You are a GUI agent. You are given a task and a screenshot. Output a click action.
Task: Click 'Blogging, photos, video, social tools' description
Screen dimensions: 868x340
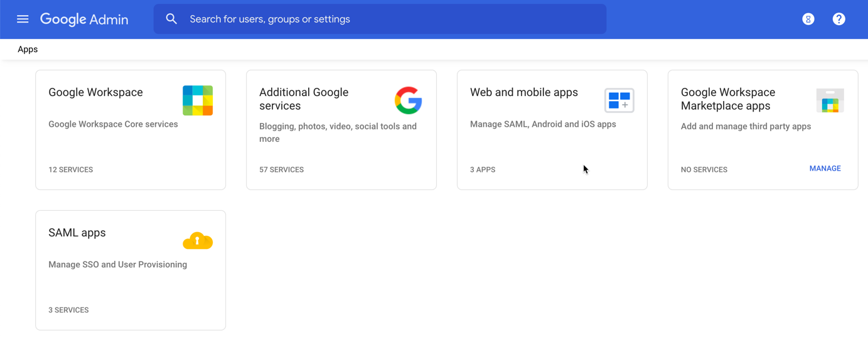[338, 132]
